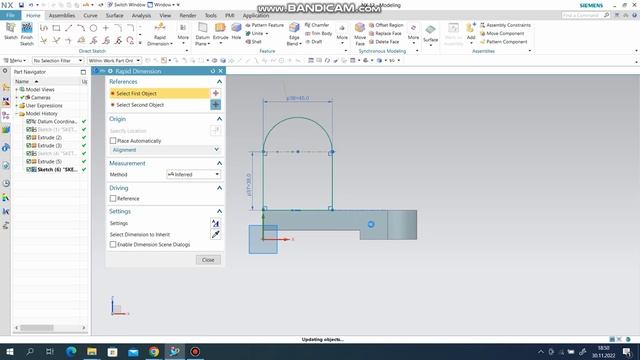Open the Menu dropdown

click(15, 60)
